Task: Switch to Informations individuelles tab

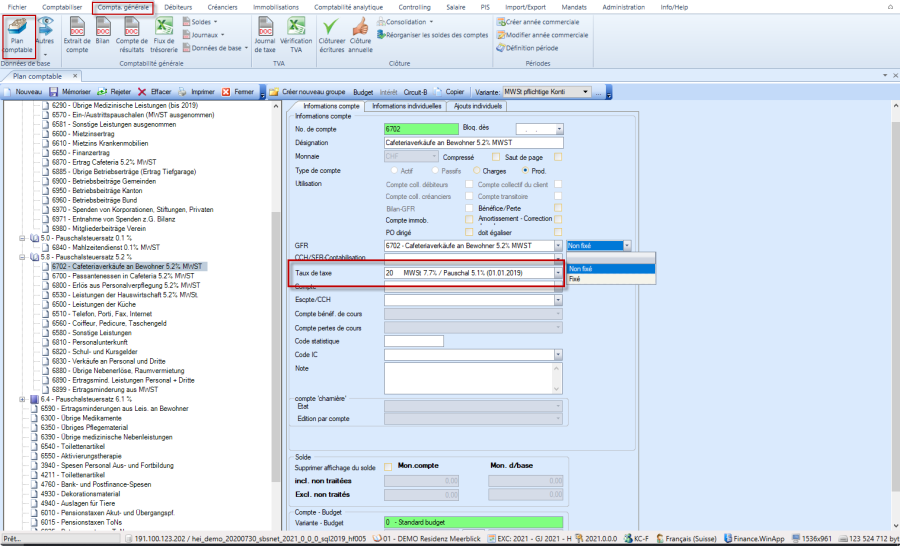Action: click(x=406, y=106)
